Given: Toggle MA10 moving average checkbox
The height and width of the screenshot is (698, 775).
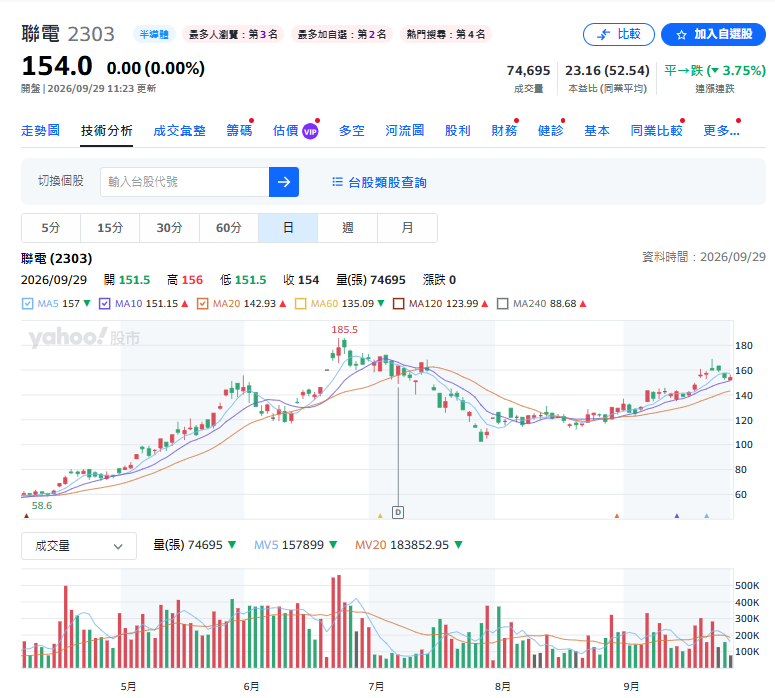Looking at the screenshot, I should pyautogui.click(x=104, y=304).
